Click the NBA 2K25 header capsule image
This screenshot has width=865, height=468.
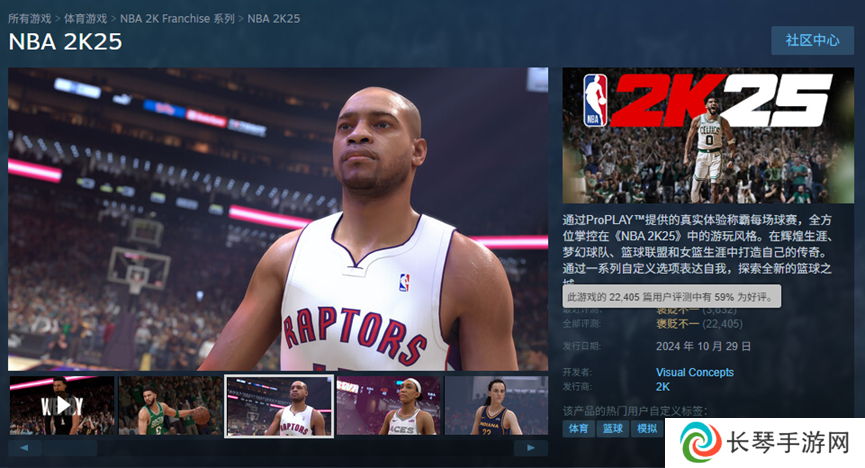coord(708,136)
